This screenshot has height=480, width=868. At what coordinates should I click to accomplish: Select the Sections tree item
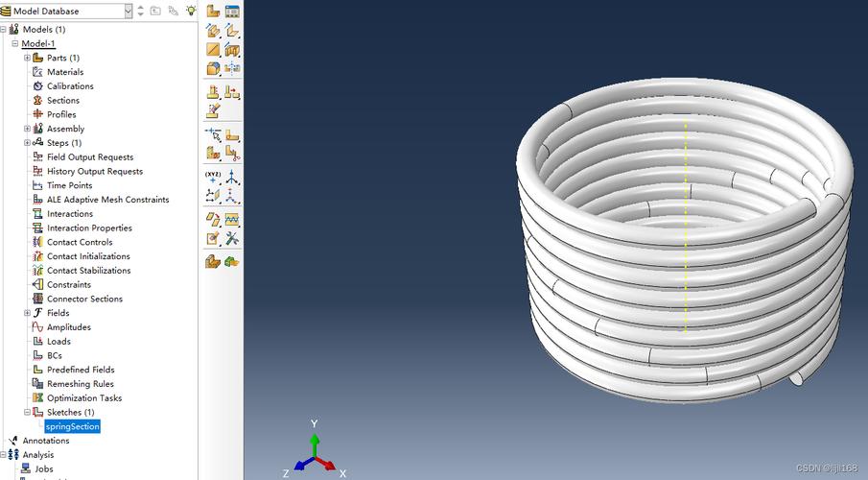pyautogui.click(x=63, y=101)
